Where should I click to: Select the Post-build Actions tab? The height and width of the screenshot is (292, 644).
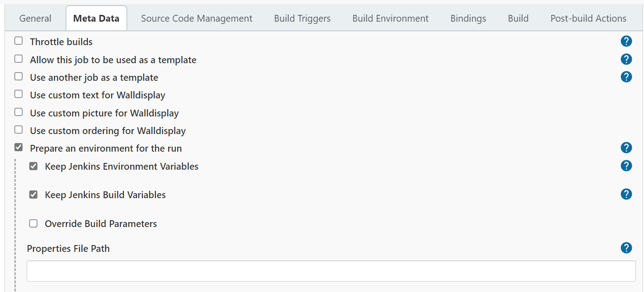(588, 19)
